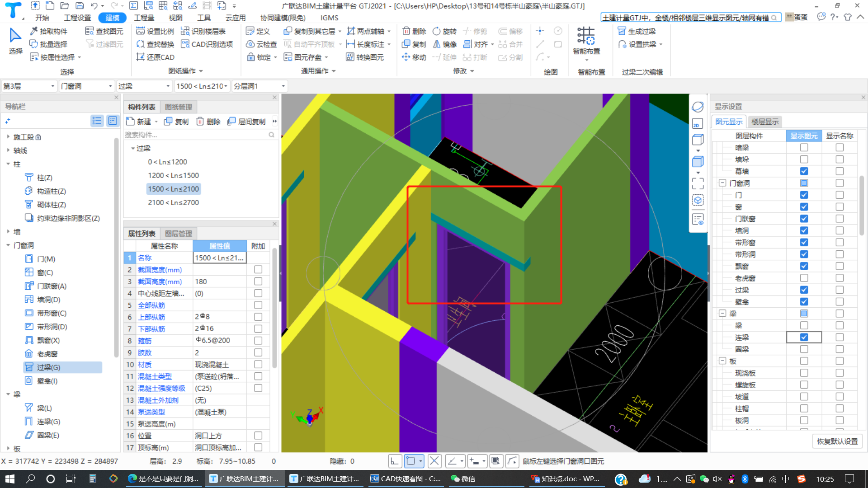868x488 pixels.
Task: Select the 拾取构件 pick component tool
Action: click(48, 31)
